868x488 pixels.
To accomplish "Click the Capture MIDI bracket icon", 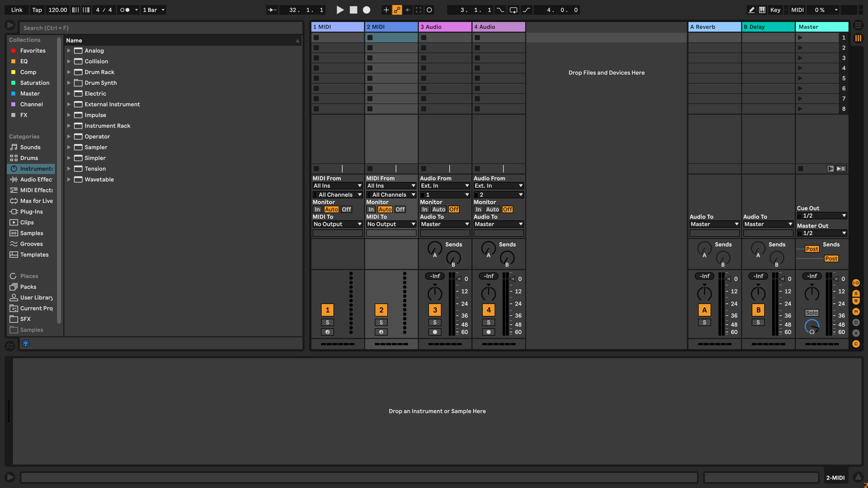I will 419,10.
